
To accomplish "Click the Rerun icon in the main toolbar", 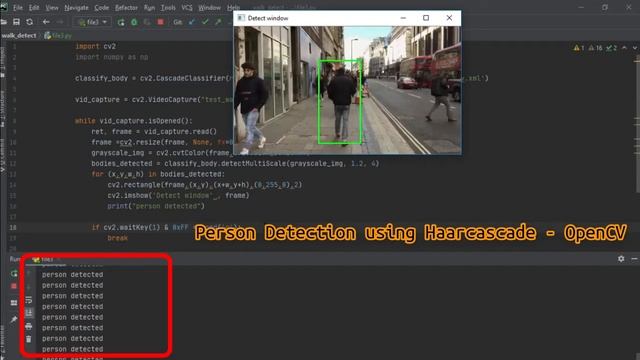I will point(121,22).
